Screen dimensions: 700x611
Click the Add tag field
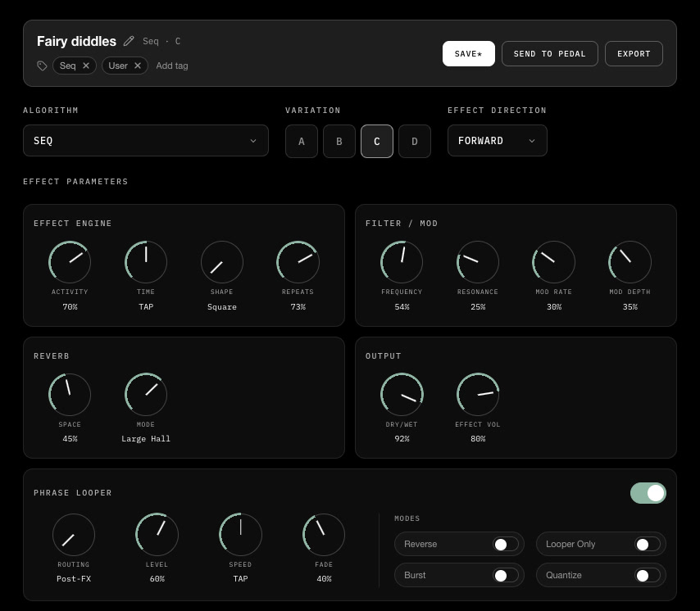[x=172, y=66]
